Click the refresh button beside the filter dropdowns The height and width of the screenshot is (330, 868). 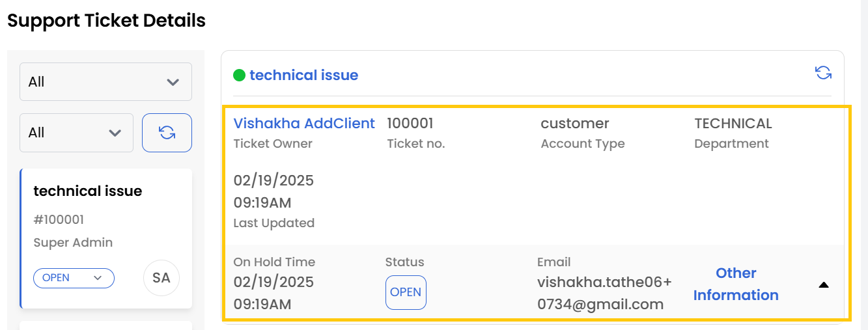(x=167, y=133)
